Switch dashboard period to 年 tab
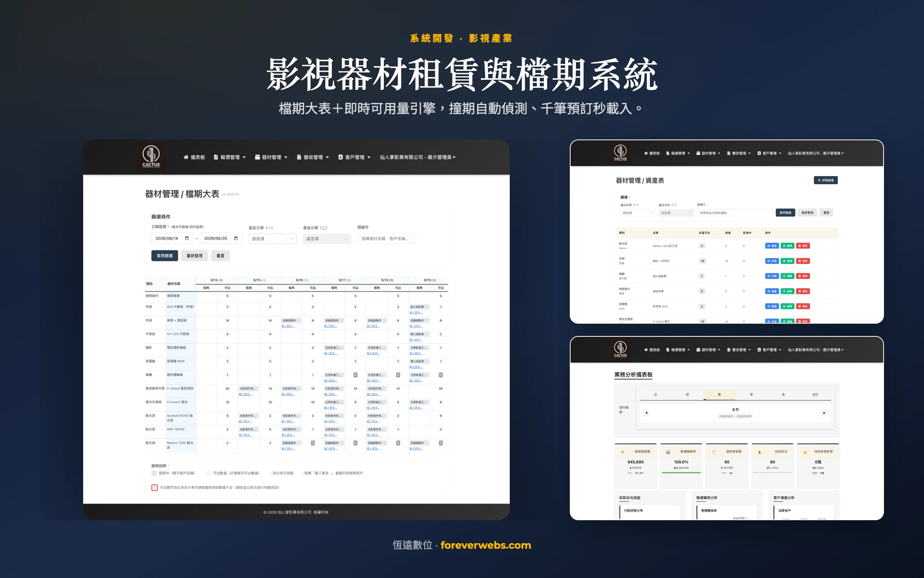The image size is (924, 578). (783, 395)
